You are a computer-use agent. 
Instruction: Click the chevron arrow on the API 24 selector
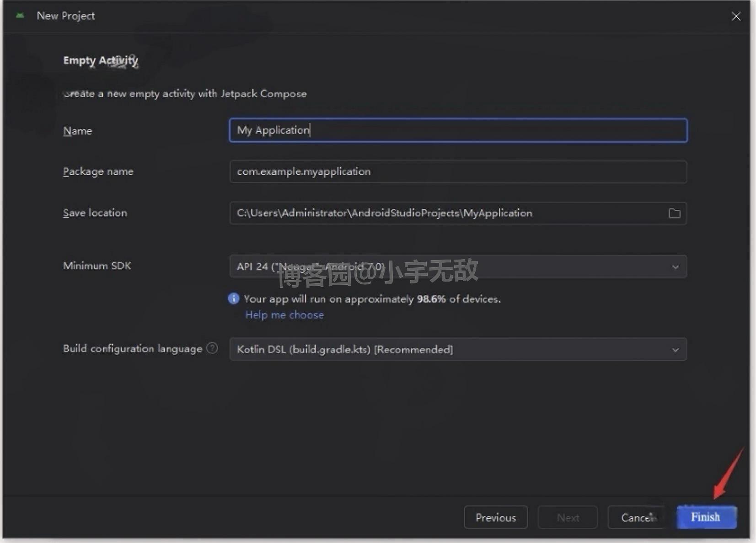coord(676,267)
